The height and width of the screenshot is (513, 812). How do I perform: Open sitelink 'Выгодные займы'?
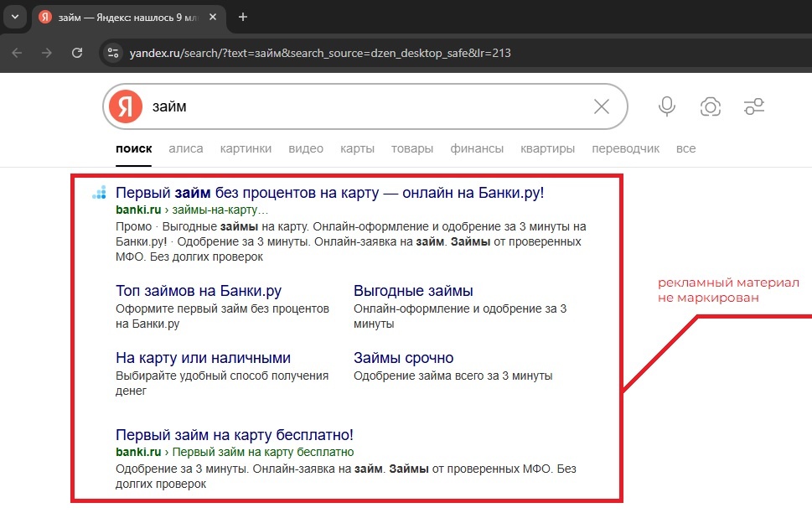413,291
